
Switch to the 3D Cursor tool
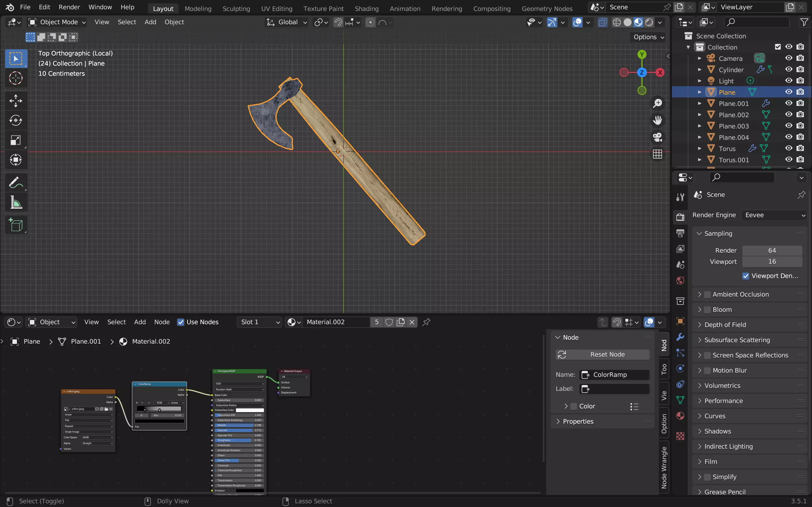[16, 78]
